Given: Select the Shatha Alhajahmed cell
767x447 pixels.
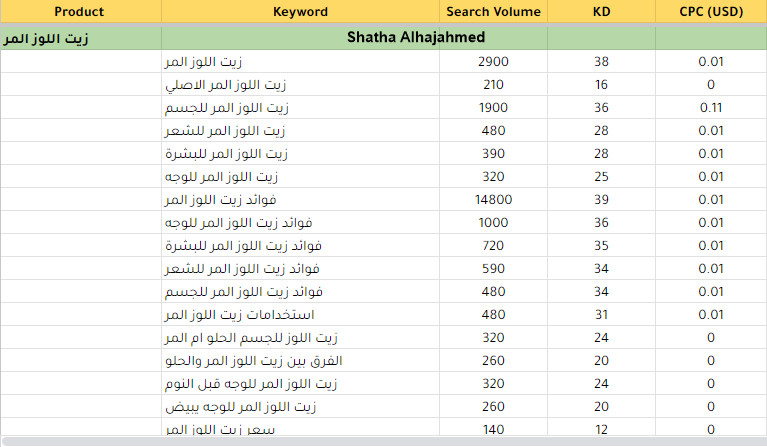Looking at the screenshot, I should coord(415,38).
